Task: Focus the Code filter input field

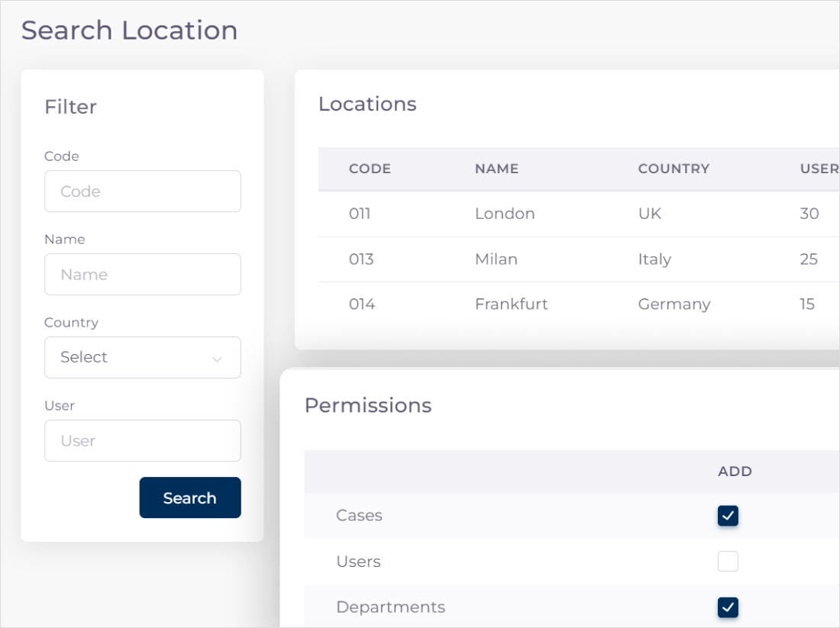Action: click(142, 191)
